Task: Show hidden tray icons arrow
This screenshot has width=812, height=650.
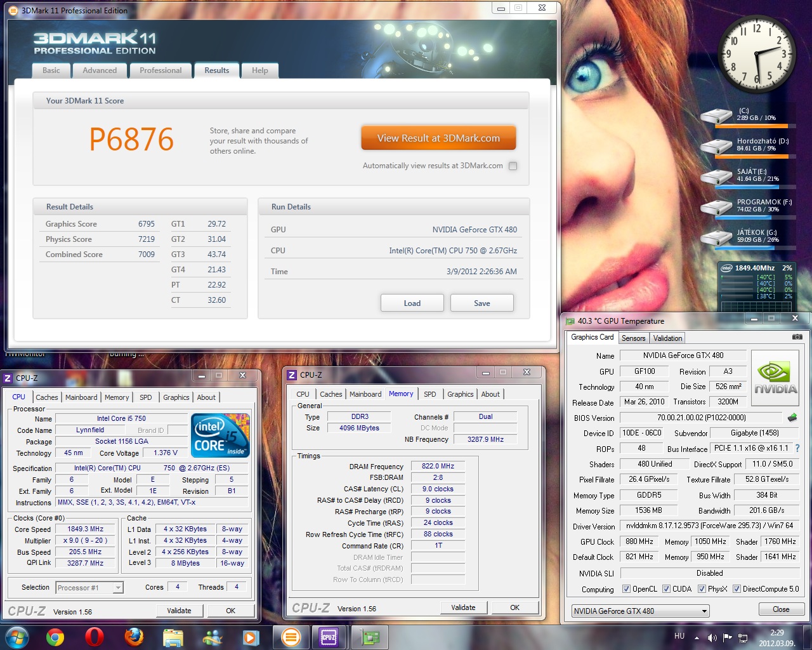Action: (697, 637)
